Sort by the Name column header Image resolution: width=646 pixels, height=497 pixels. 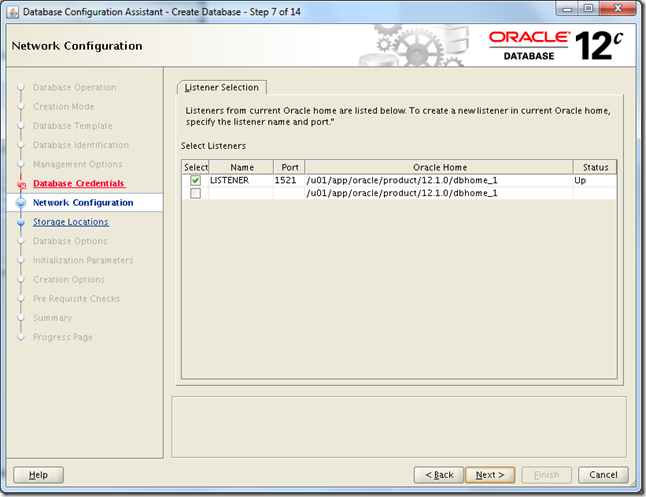[241, 167]
